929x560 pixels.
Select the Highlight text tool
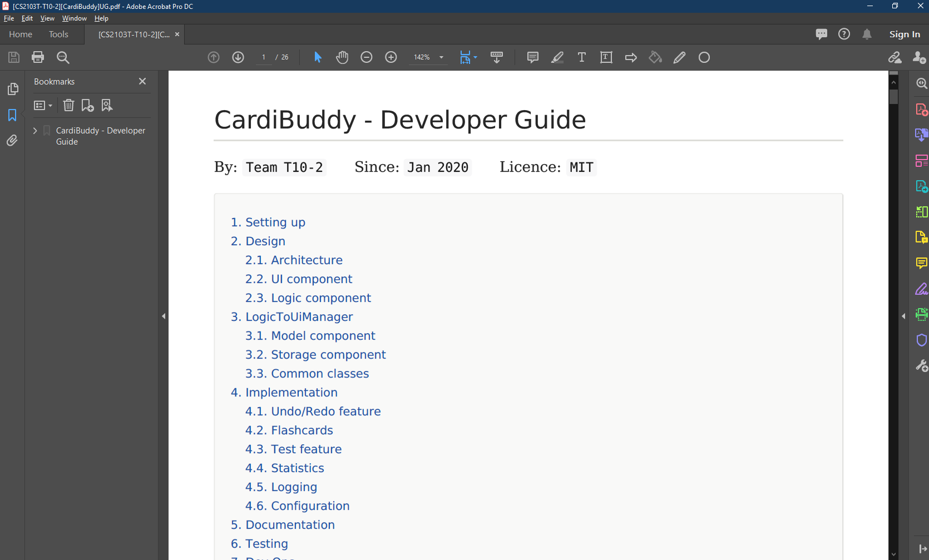coord(557,57)
